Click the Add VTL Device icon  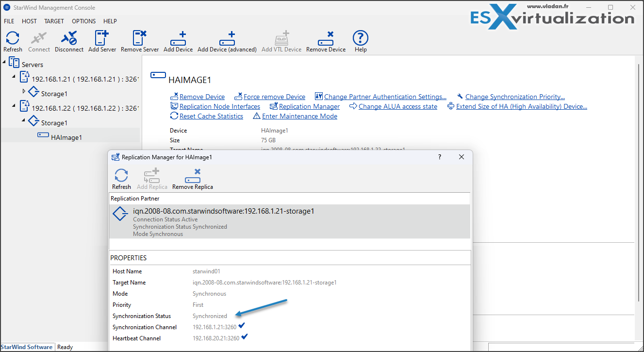[x=281, y=38]
